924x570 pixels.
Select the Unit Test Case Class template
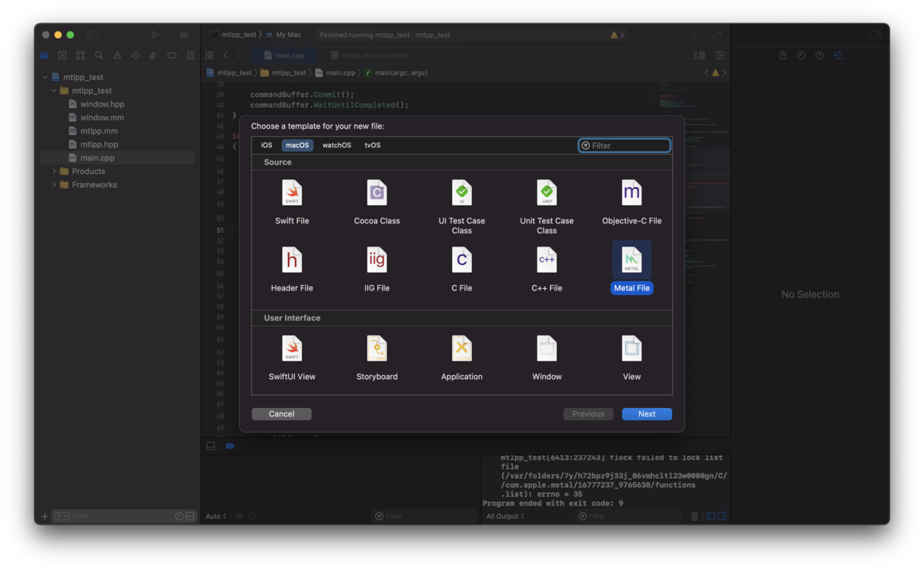pos(547,206)
